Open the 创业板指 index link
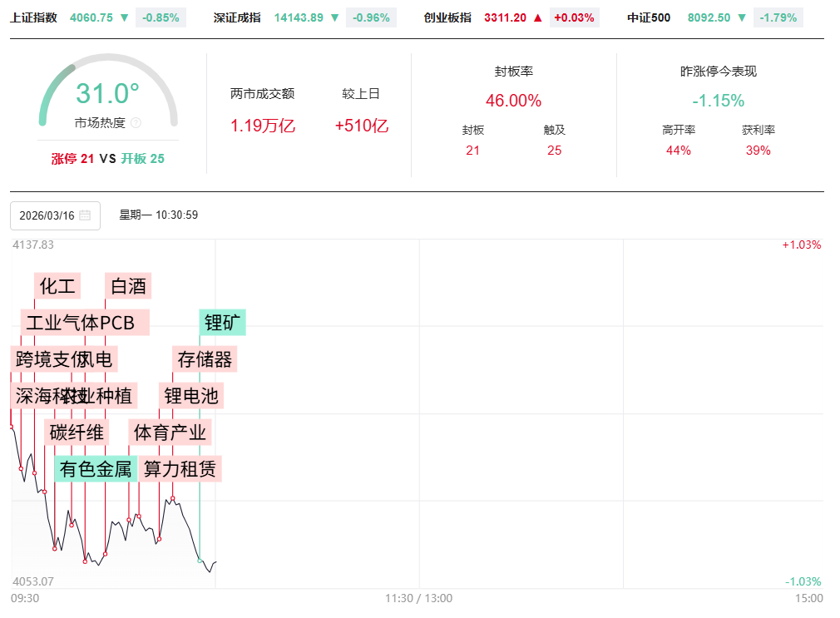The image size is (840, 618). click(x=447, y=17)
